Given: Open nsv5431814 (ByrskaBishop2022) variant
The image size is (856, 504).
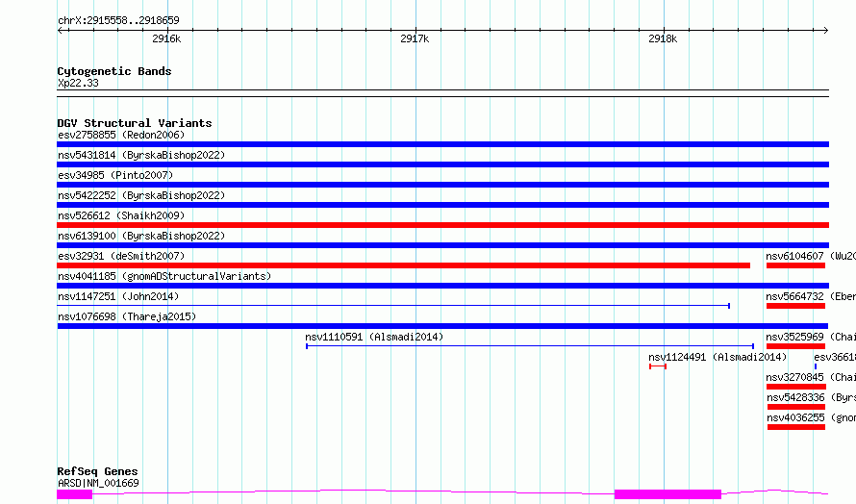Looking at the screenshot, I should coord(141,155).
